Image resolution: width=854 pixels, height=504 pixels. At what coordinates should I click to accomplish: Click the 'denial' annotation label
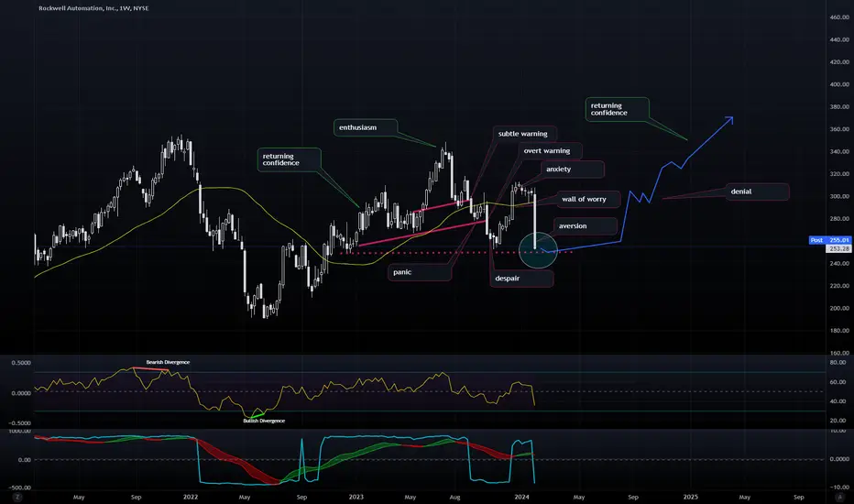(757, 192)
